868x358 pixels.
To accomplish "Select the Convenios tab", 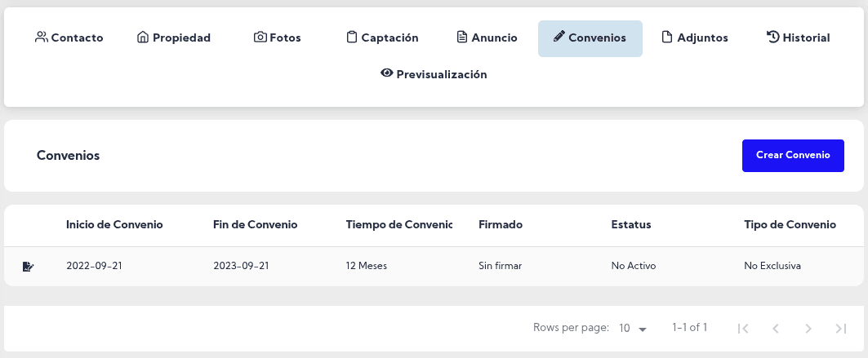I will [590, 38].
